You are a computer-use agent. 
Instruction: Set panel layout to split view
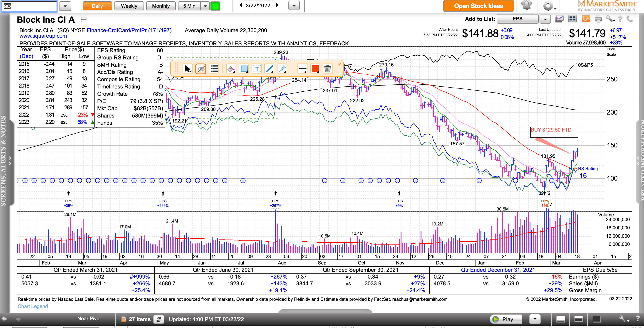coord(579,319)
